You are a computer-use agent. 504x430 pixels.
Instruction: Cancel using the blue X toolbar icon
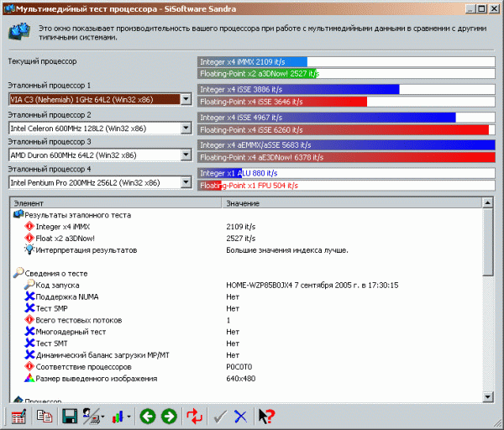tap(240, 417)
